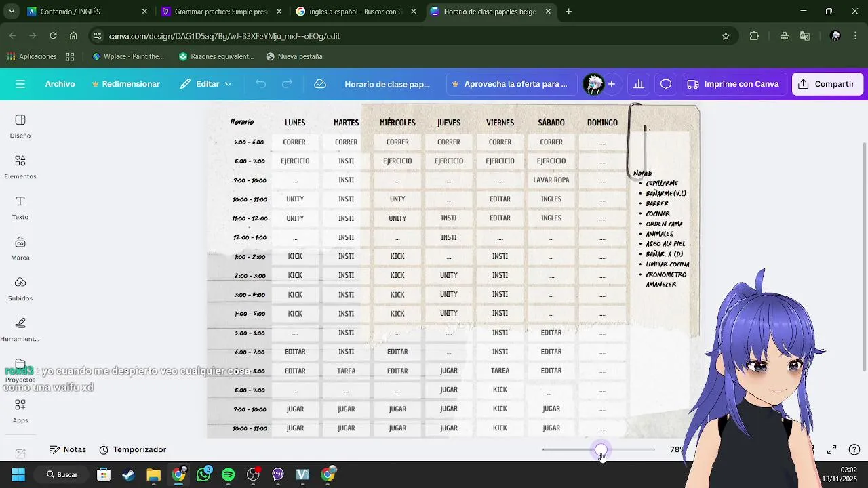Switch to the ingles a español tab
This screenshot has width=868, height=488.
click(355, 12)
